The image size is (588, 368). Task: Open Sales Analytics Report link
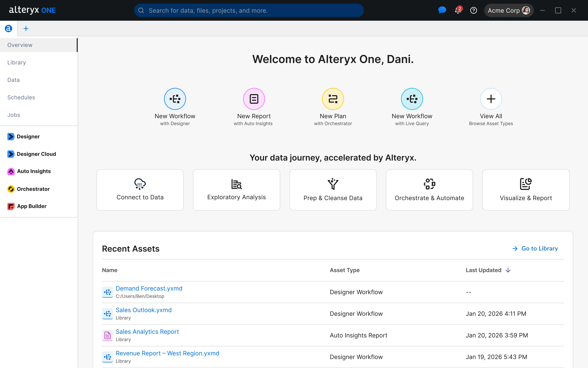coord(147,332)
